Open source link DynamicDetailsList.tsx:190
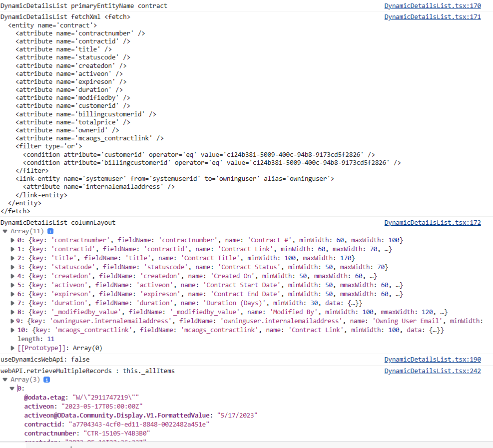Image resolution: width=493 pixels, height=448 pixels. tap(433, 359)
